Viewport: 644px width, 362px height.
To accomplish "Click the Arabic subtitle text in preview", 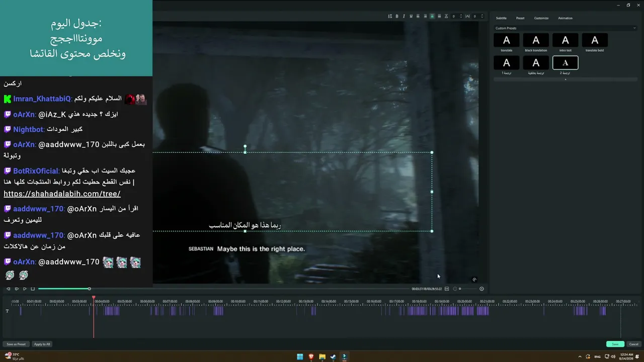I will pyautogui.click(x=245, y=225).
